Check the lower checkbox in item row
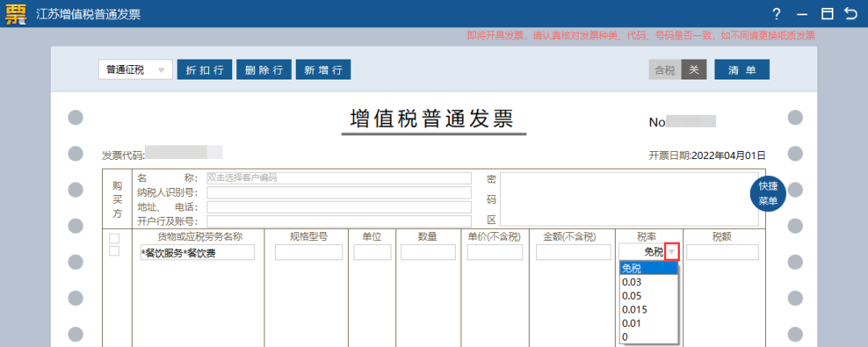This screenshot has height=347, width=868. coord(114,251)
